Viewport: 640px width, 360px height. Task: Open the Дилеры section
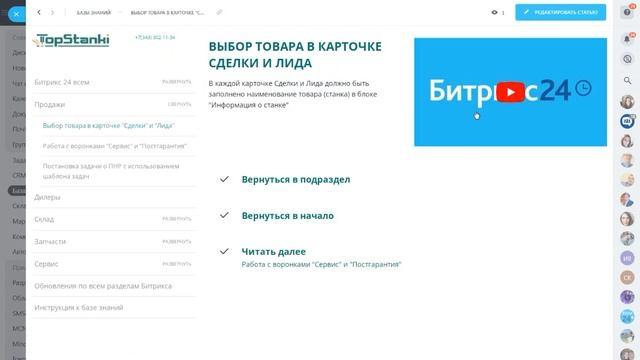[47, 197]
